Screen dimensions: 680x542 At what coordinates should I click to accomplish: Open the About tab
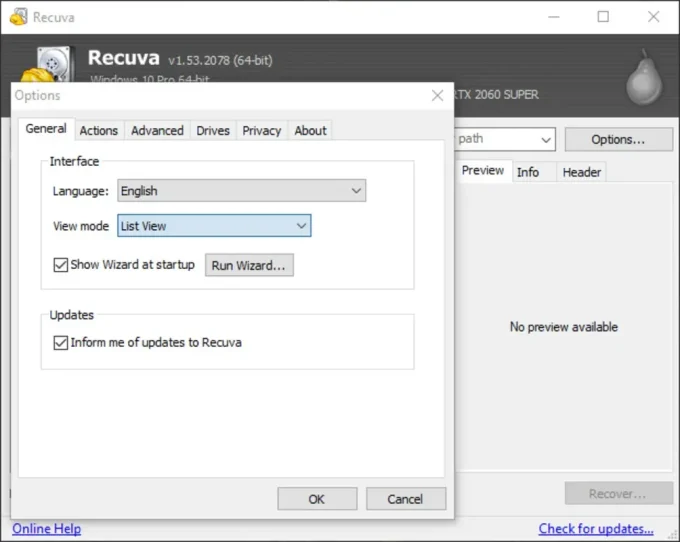310,130
